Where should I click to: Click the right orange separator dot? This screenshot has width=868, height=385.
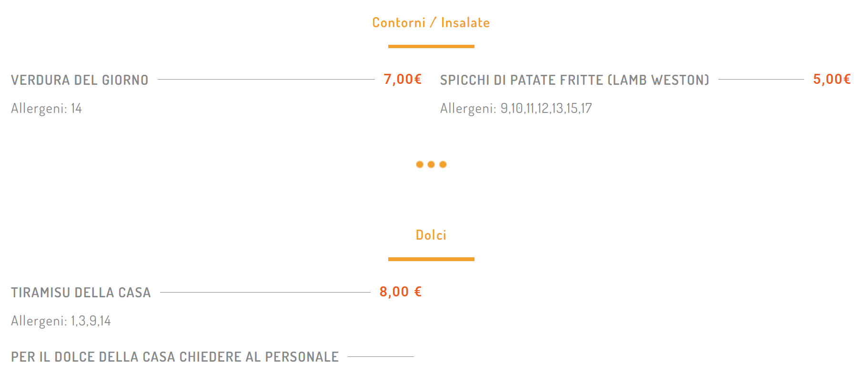(443, 164)
